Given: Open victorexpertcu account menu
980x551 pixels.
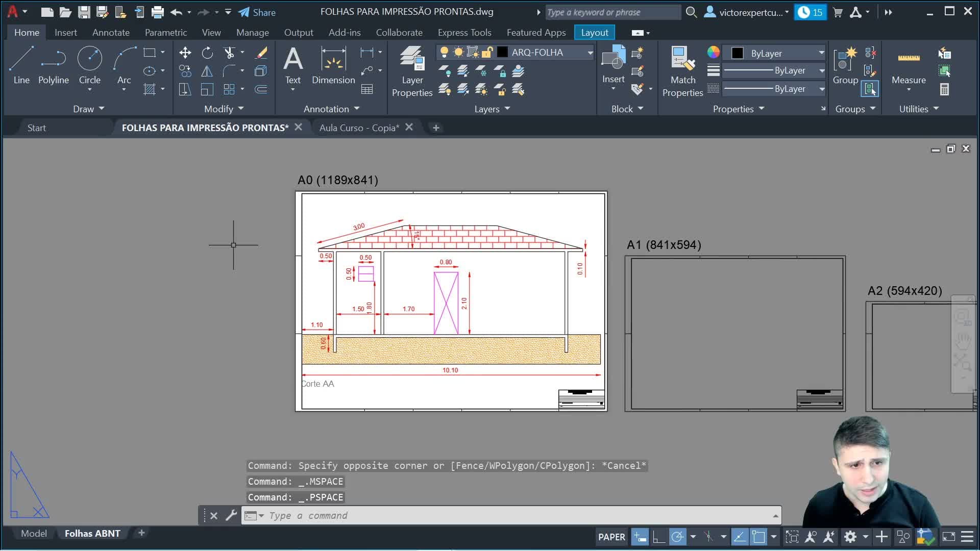Looking at the screenshot, I should tap(746, 12).
